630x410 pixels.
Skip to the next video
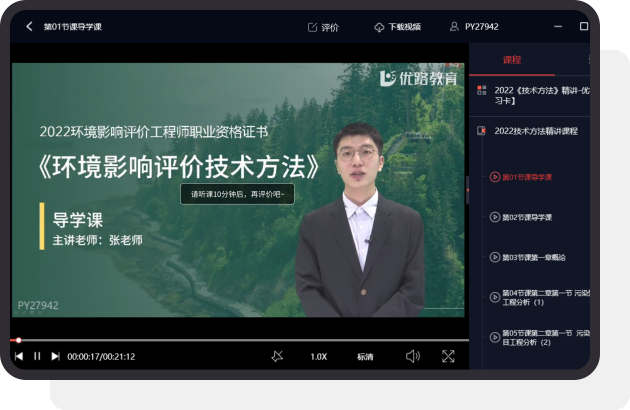56,356
